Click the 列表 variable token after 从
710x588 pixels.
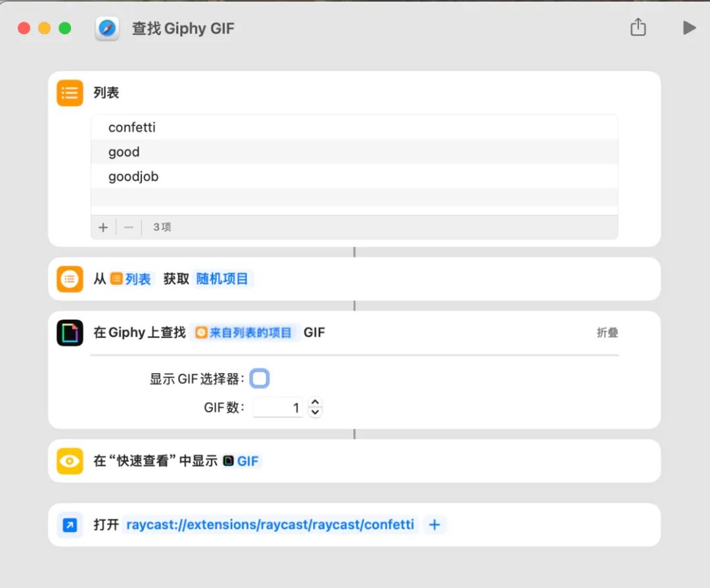(131, 279)
